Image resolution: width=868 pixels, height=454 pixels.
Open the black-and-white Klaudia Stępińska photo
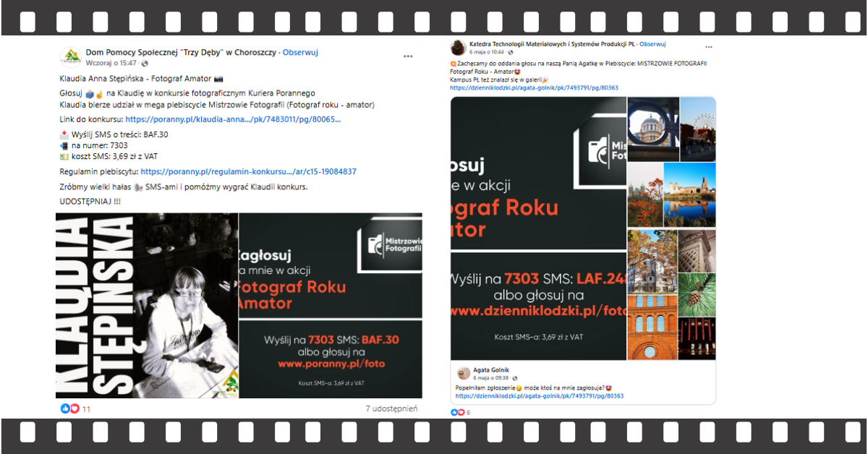147,305
